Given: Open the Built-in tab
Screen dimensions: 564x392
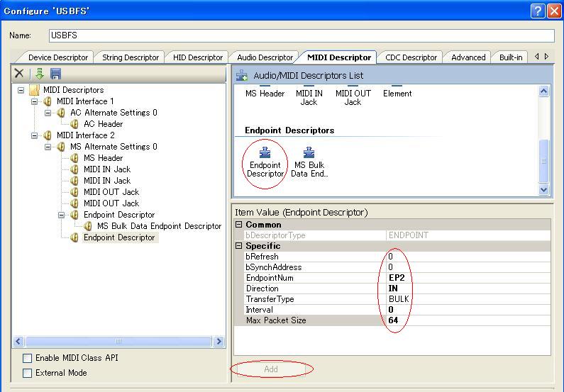Looking at the screenshot, I should point(511,57).
